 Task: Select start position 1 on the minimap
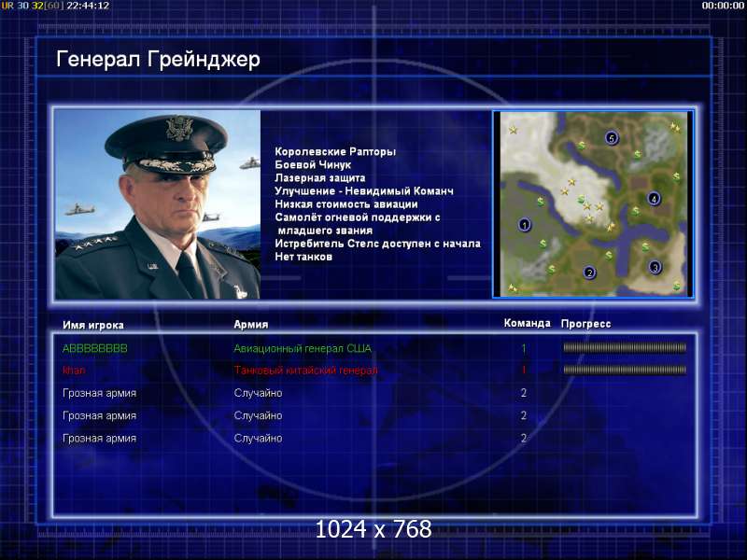pos(525,225)
